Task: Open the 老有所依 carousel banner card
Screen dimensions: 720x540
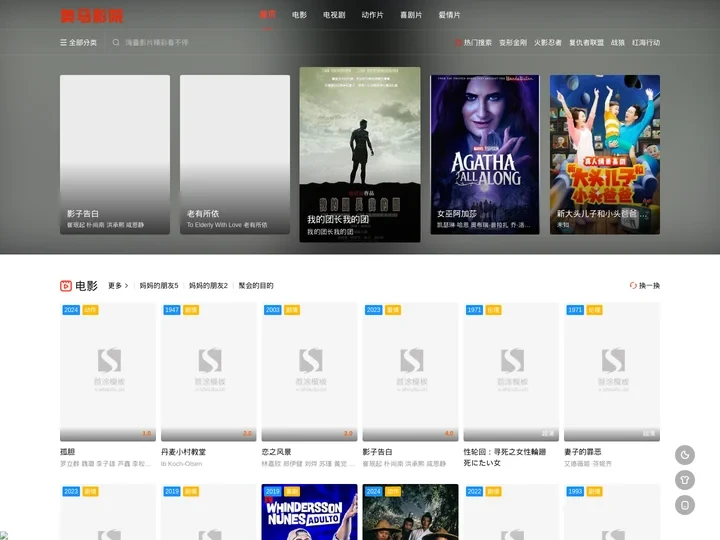Action: [x=235, y=155]
